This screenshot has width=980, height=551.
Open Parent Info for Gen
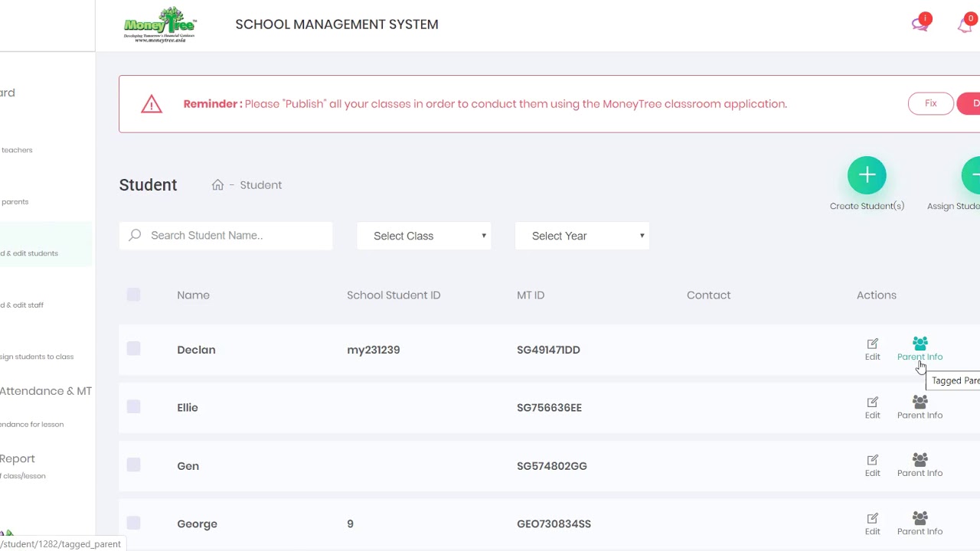[x=920, y=465]
